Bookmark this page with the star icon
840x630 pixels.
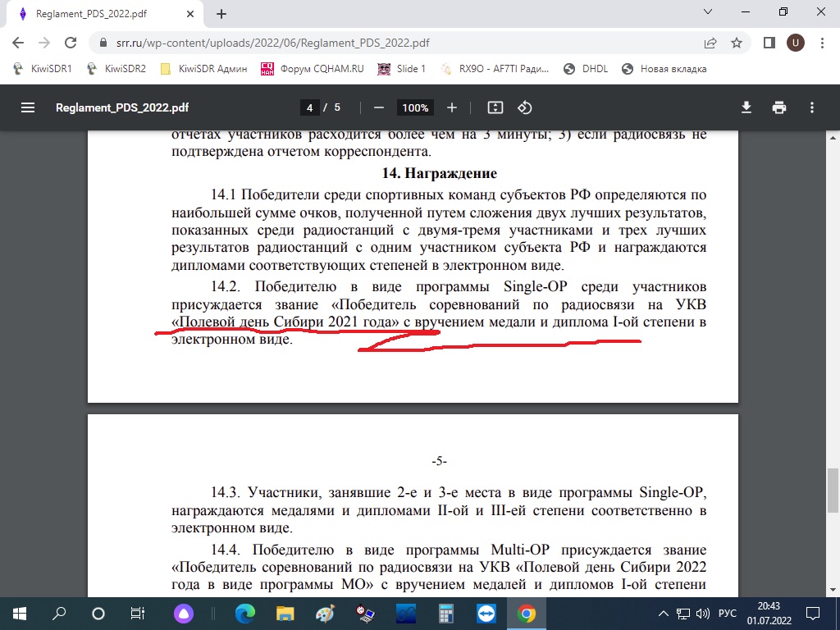click(737, 43)
